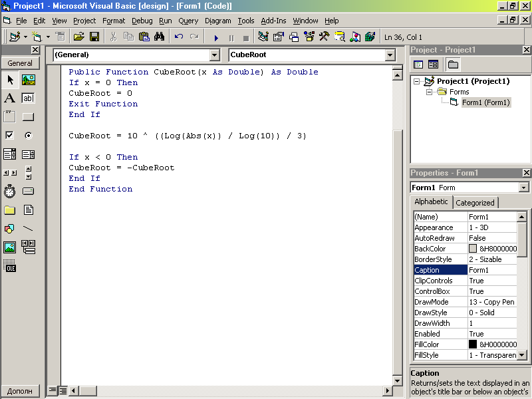Image resolution: width=532 pixels, height=399 pixels.
Task: Open the CubeRoot procedure dropdown
Action: [x=390, y=55]
